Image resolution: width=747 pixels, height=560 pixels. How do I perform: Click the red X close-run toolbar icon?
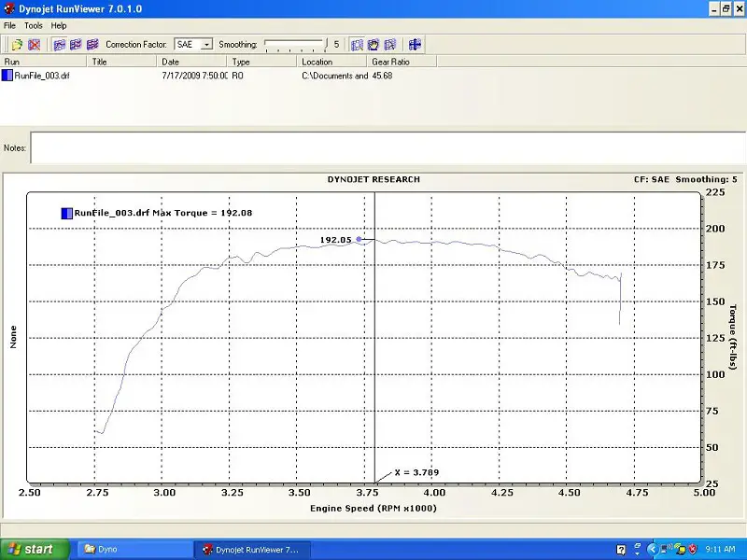pos(34,45)
